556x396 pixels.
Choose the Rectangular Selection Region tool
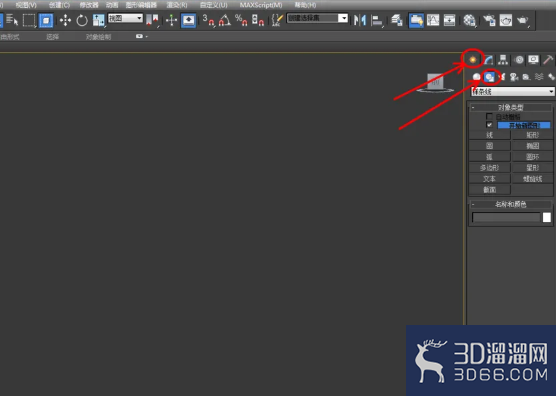click(x=29, y=20)
